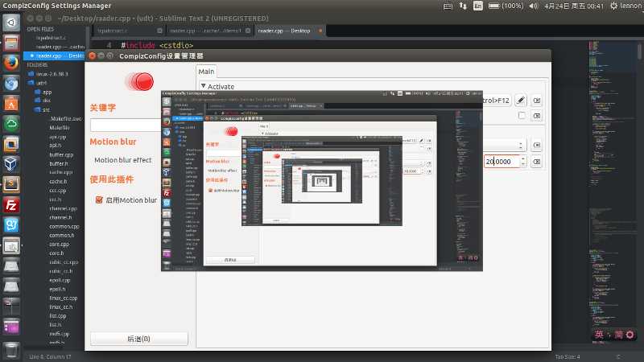Viewport: 644px width, 362px height.
Task: Click the 后退(B) back button
Action: tap(138, 339)
